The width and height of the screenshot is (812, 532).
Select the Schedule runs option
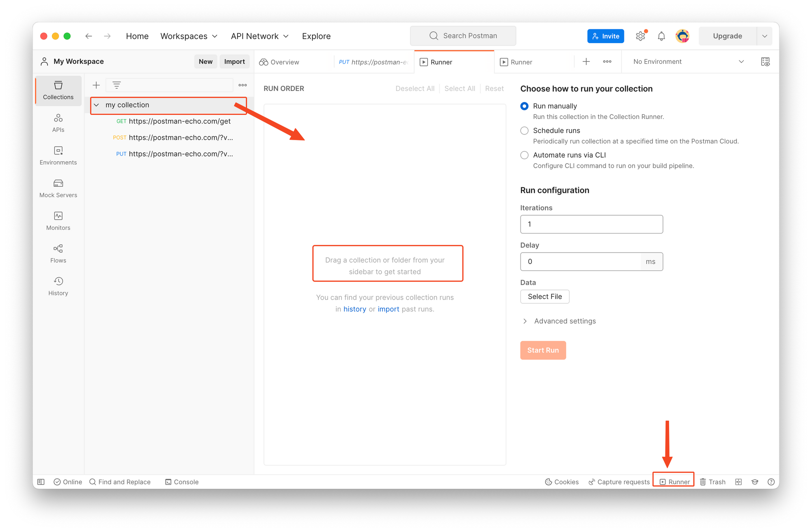pos(524,130)
